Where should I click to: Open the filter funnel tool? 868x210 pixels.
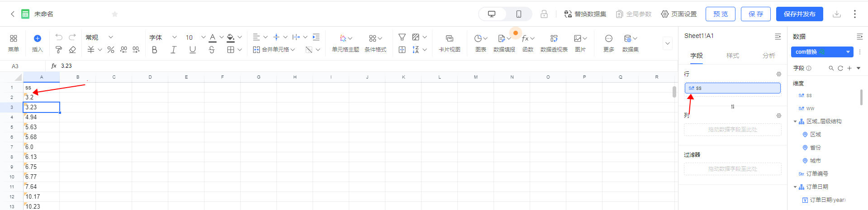[x=402, y=37]
